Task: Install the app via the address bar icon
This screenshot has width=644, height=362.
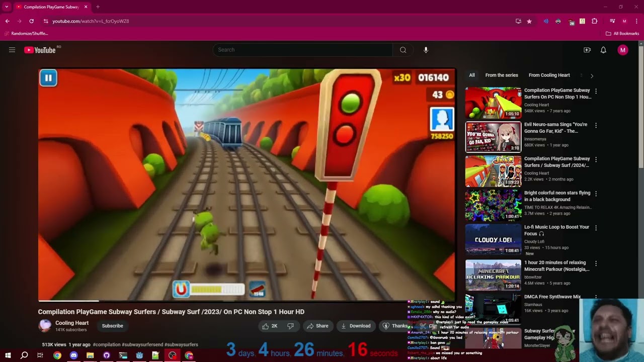Action: [x=518, y=21]
